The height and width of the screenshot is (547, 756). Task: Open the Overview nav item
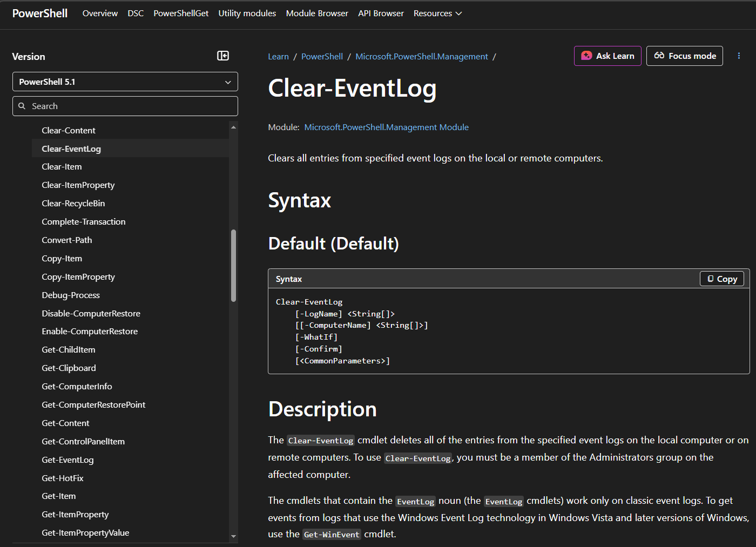[100, 13]
